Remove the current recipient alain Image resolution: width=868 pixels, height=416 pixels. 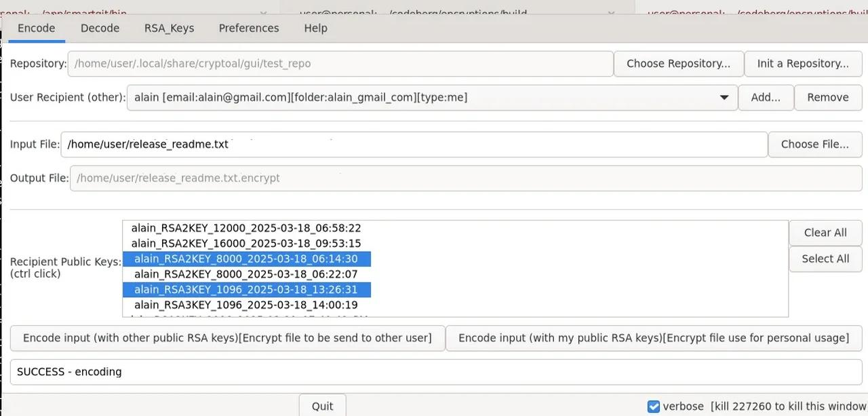pyautogui.click(x=828, y=97)
